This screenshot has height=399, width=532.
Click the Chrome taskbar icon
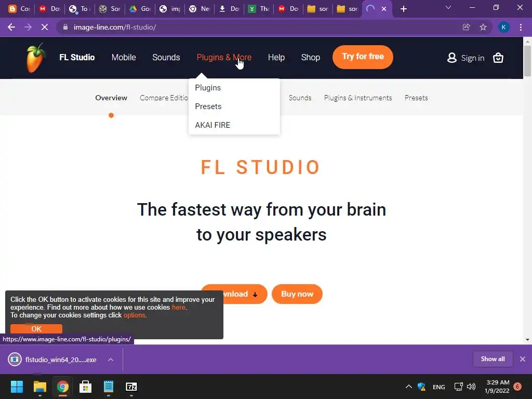point(62,387)
